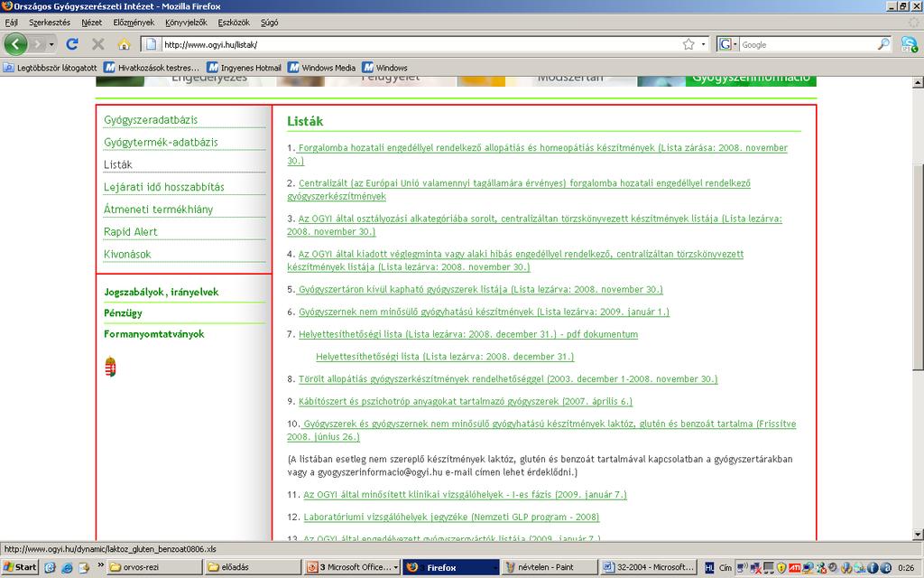Screen dimensions: 924x578
Task: Open list 9 Kábítószert és pszichotróp anyagokat
Action: click(465, 402)
